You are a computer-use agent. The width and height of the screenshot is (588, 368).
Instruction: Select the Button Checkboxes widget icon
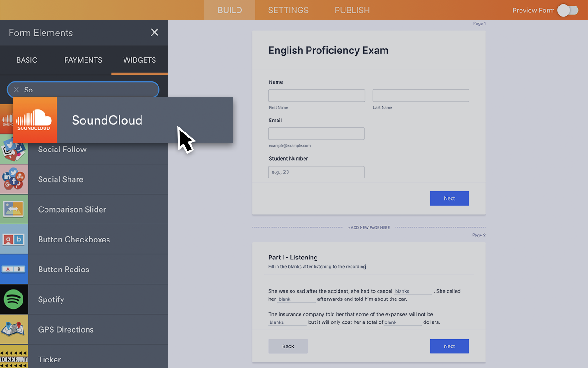(14, 239)
